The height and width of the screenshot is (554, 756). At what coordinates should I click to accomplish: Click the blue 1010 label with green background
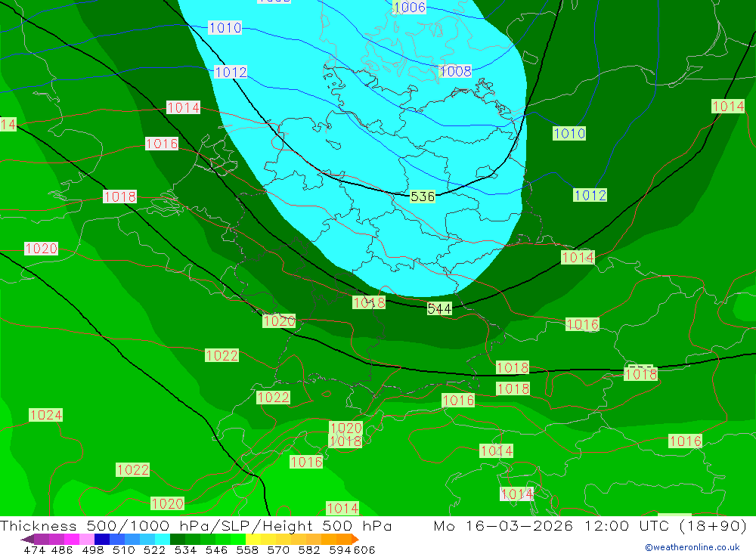[569, 134]
